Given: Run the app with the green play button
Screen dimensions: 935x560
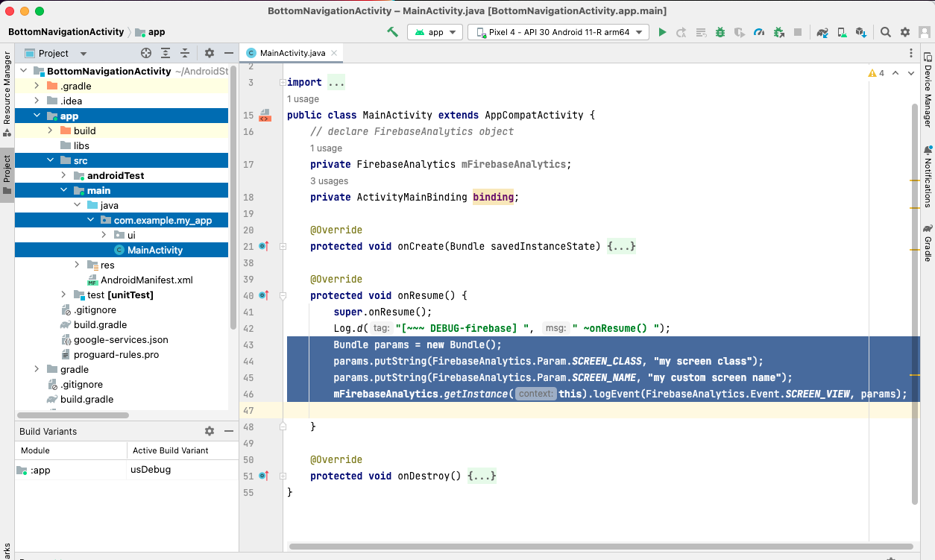Looking at the screenshot, I should point(662,32).
